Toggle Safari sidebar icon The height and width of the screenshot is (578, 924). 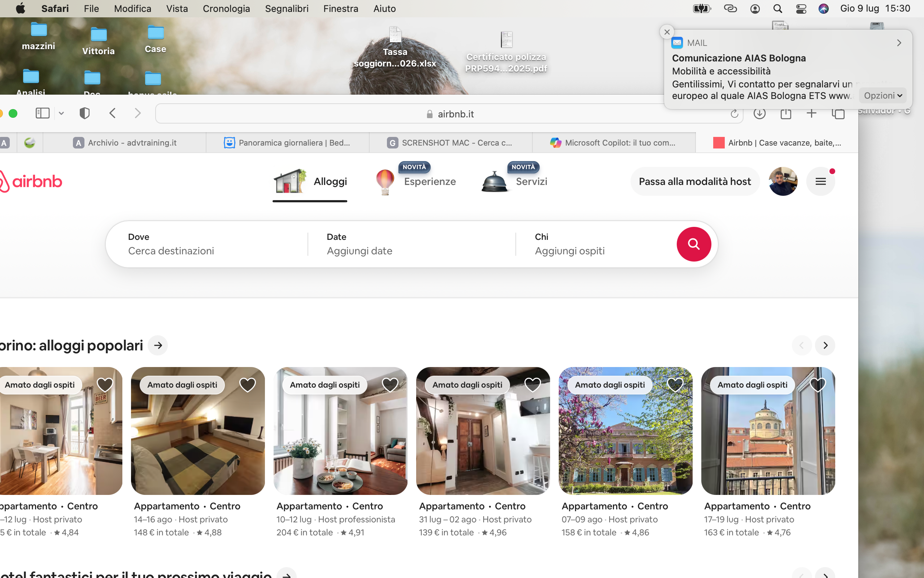[42, 113]
